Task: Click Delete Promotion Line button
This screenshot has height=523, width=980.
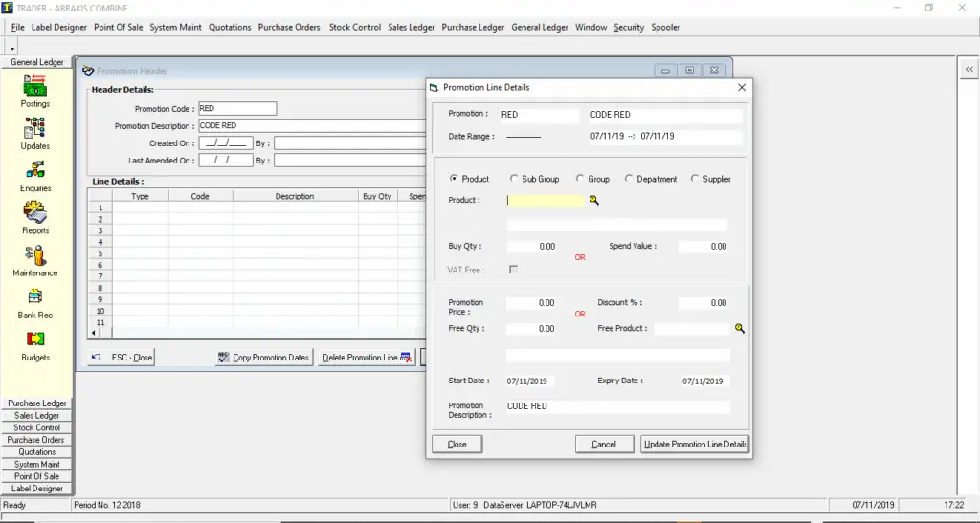Action: [x=367, y=358]
